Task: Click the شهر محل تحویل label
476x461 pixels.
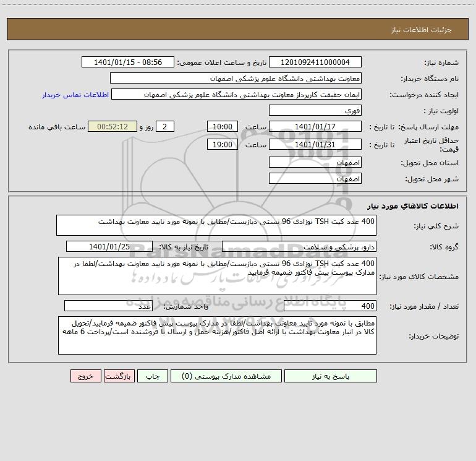Action: [x=431, y=179]
